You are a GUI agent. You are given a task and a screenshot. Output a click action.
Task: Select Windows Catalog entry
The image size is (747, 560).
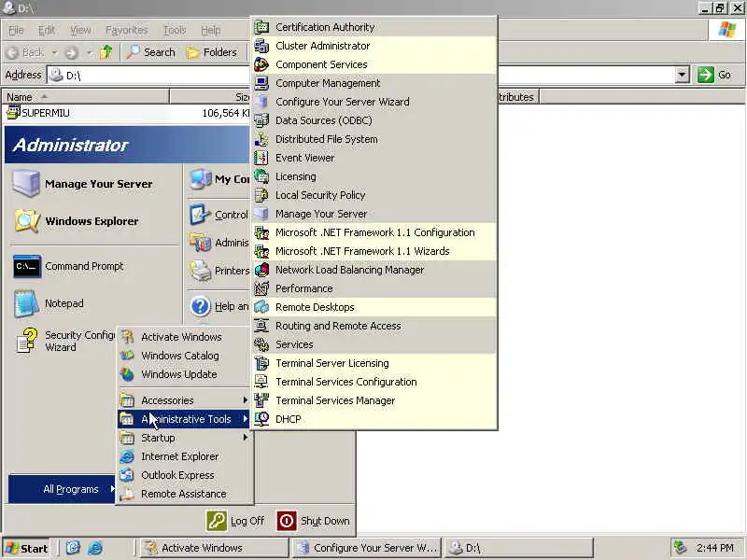(x=184, y=356)
